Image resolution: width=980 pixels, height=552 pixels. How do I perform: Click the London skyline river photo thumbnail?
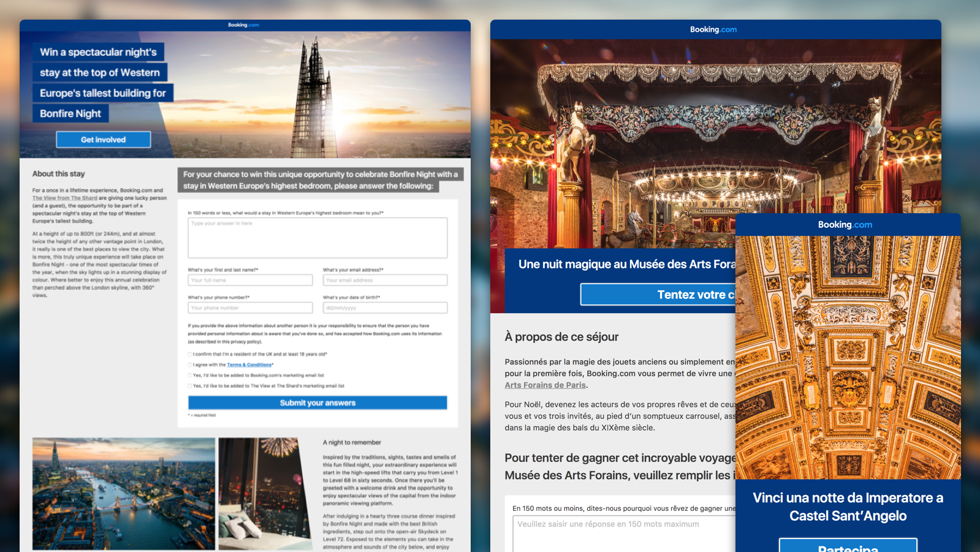pyautogui.click(x=124, y=494)
